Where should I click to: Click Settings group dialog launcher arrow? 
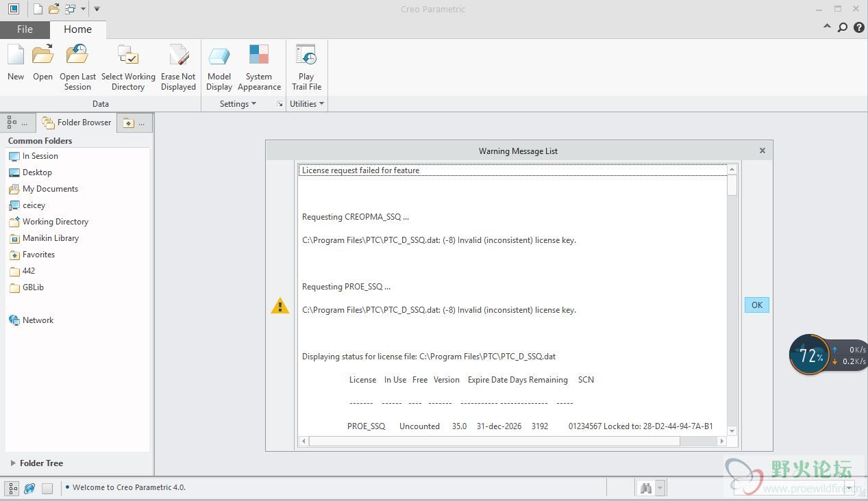tap(280, 104)
